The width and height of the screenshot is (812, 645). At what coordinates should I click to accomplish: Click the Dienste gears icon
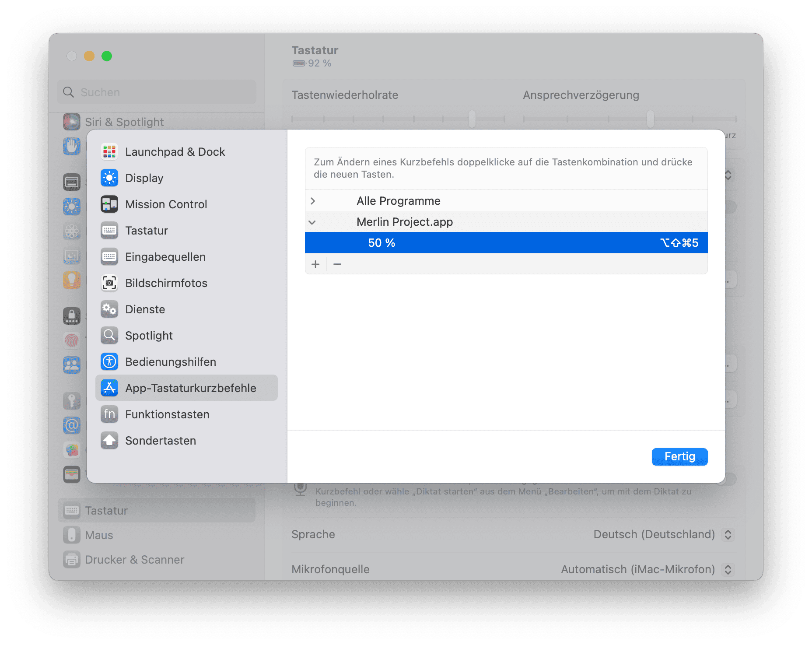(x=109, y=309)
